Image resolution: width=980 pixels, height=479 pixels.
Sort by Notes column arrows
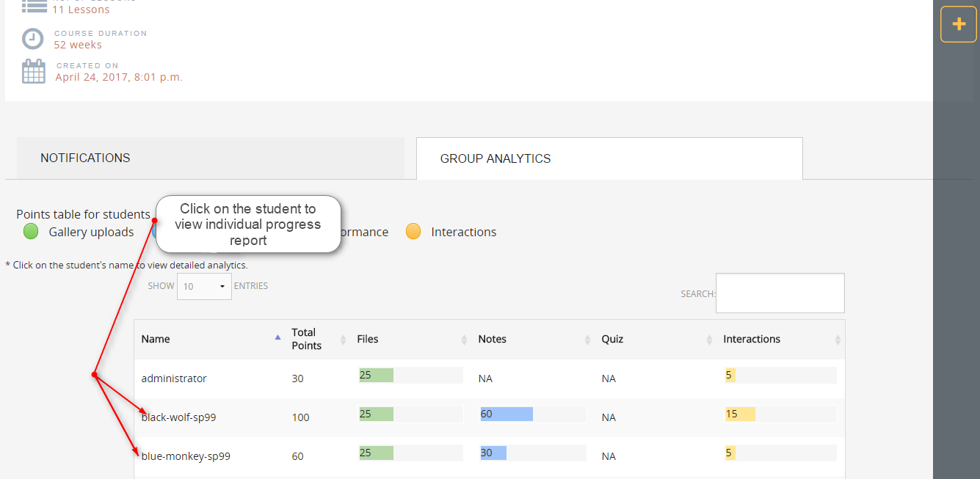[x=587, y=340]
